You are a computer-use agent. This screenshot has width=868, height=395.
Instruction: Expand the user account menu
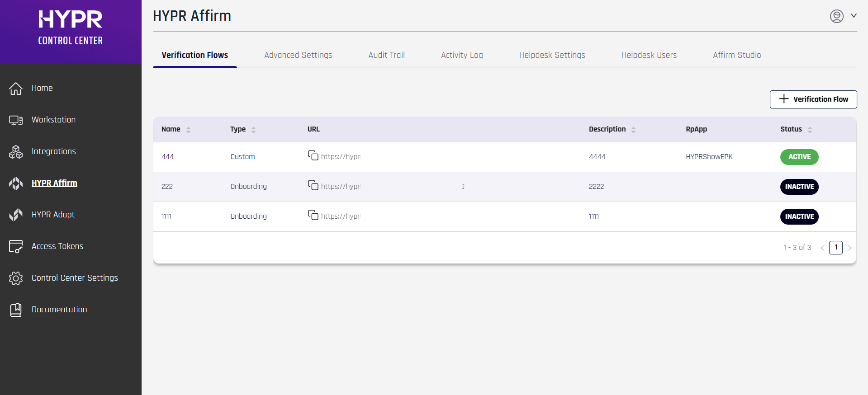click(x=843, y=16)
